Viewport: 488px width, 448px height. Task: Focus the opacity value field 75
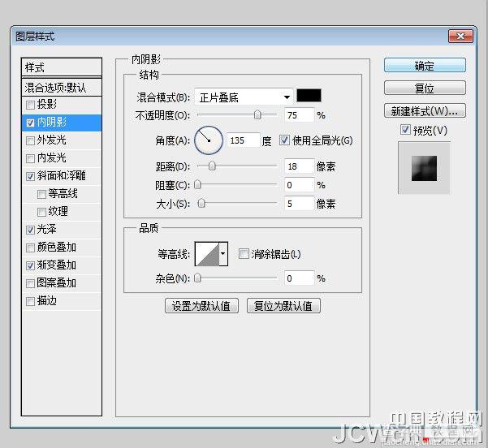coord(299,115)
